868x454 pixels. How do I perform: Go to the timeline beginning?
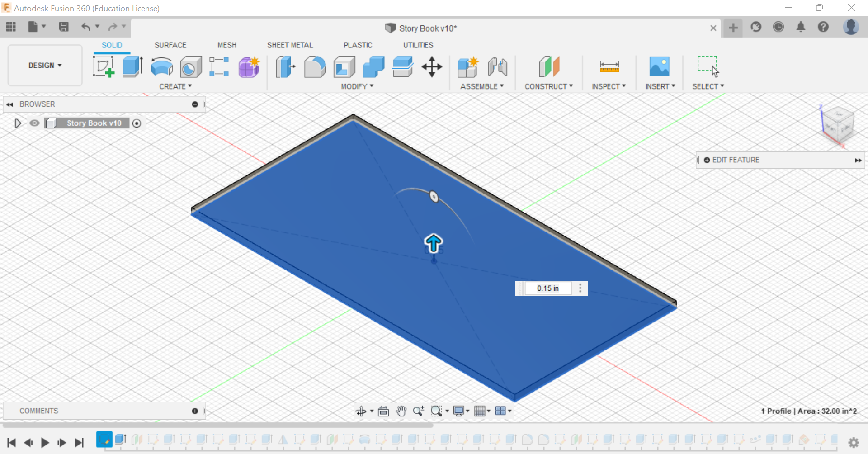point(12,442)
